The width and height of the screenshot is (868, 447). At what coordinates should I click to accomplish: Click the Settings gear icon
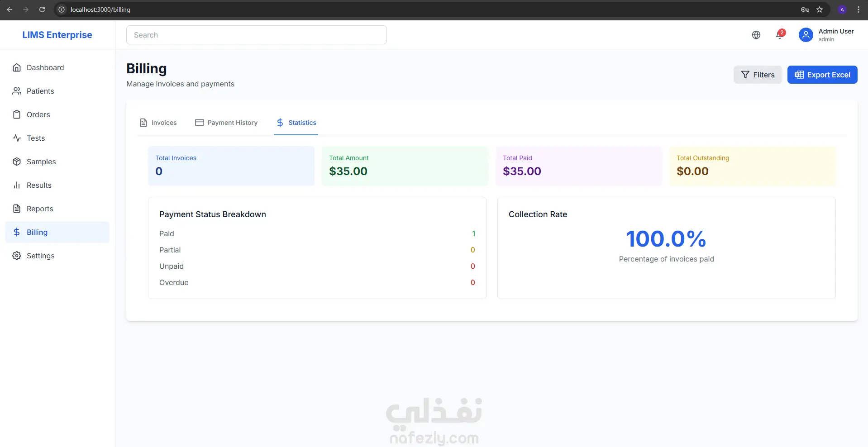click(17, 256)
